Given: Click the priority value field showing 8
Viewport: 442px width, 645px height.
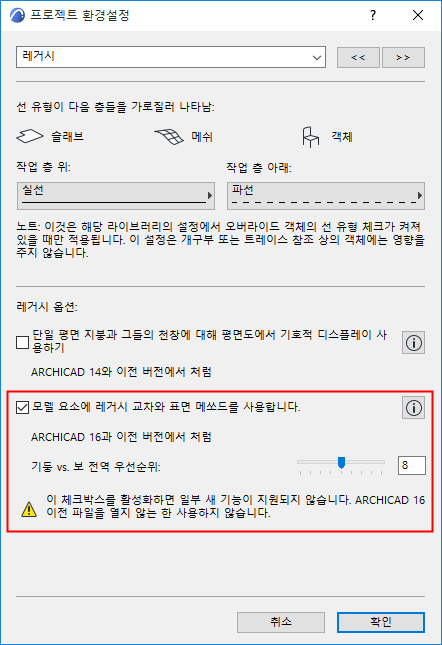Looking at the screenshot, I should click(412, 465).
